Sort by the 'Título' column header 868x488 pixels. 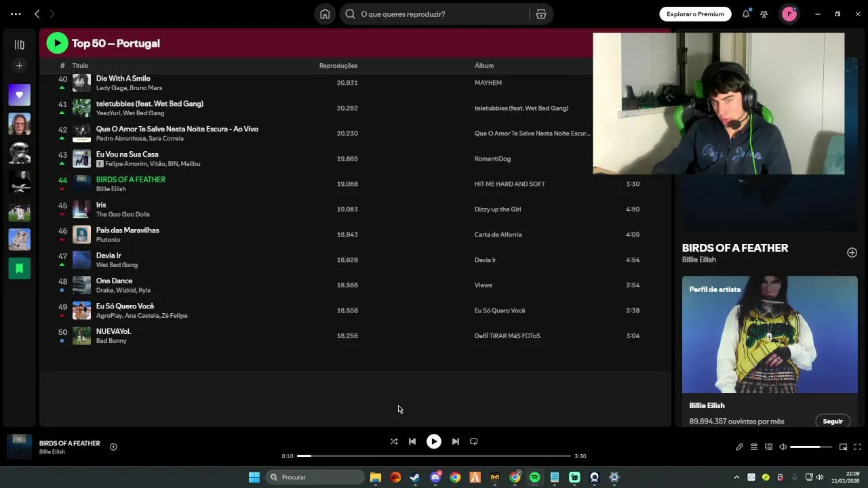80,66
